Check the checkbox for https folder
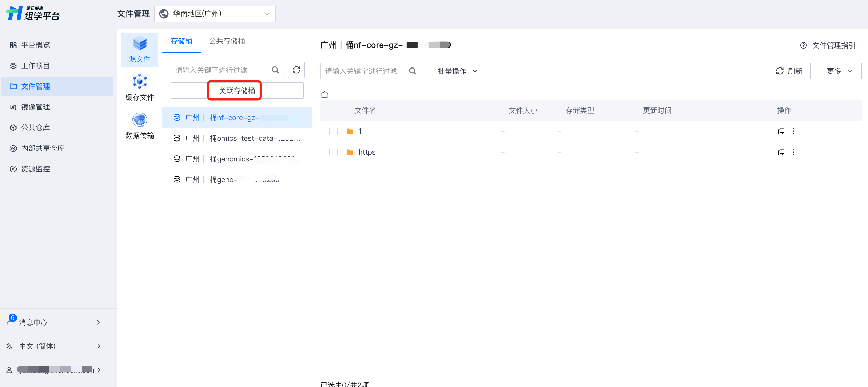The width and height of the screenshot is (868, 387). point(333,152)
